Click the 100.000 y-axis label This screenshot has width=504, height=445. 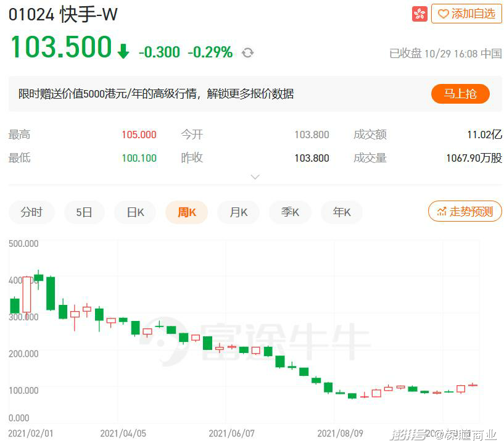coord(23,390)
